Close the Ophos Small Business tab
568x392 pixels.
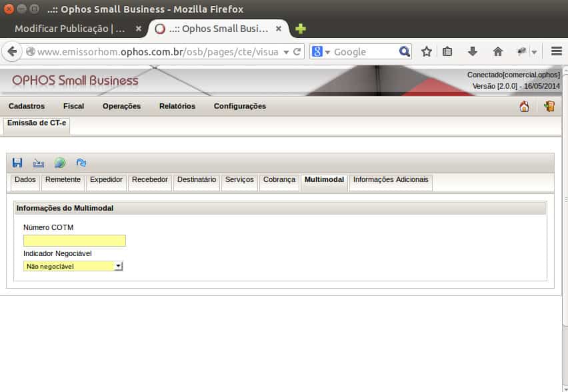pos(278,29)
